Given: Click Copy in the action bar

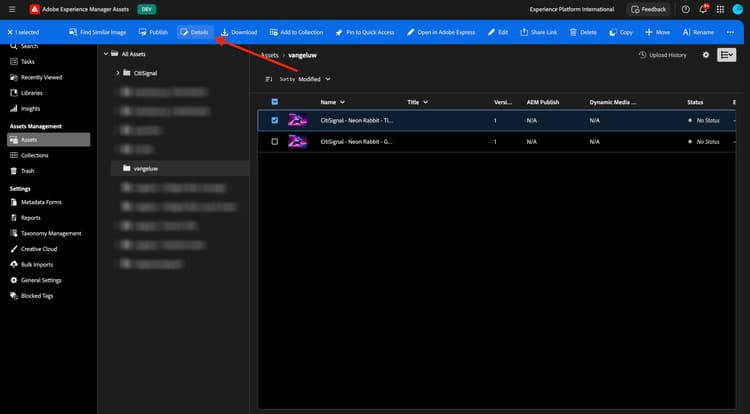Looking at the screenshot, I should tap(621, 32).
